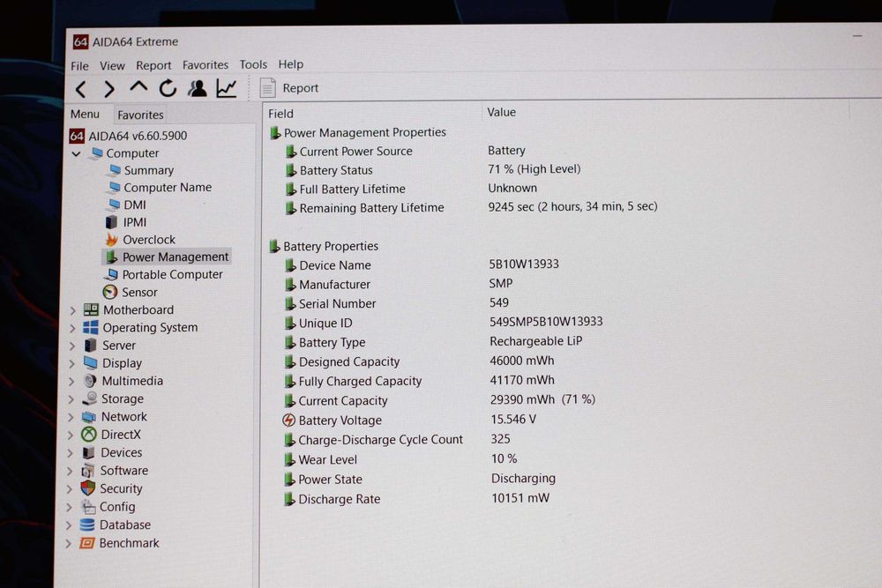Expand the Motherboard node chevron
Viewport: 882px width, 588px height.
[72, 309]
